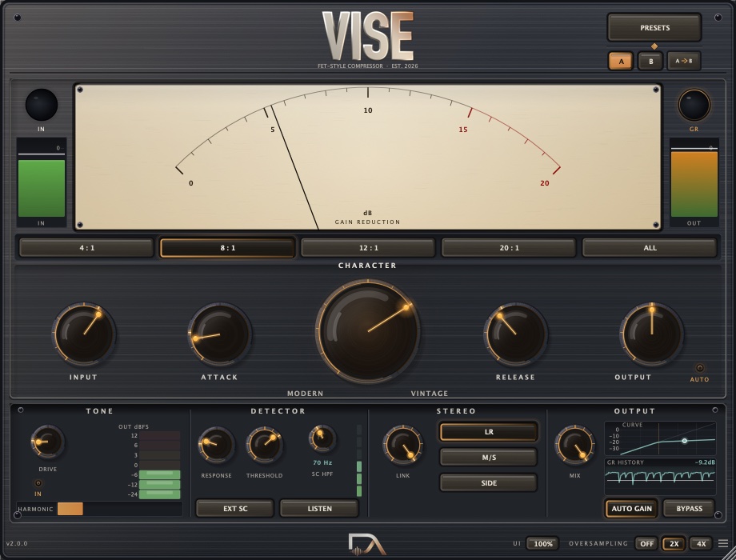Toggle AUTO GAIN
The height and width of the screenshot is (560, 736).
(x=631, y=508)
